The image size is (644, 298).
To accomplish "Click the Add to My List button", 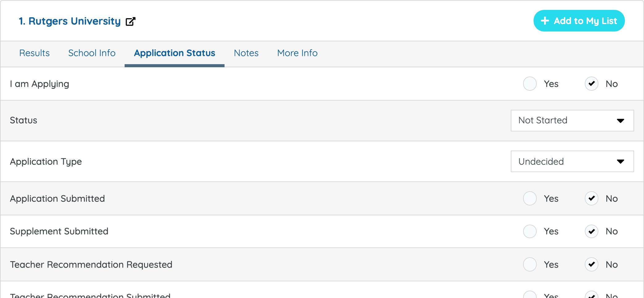I will pyautogui.click(x=579, y=21).
